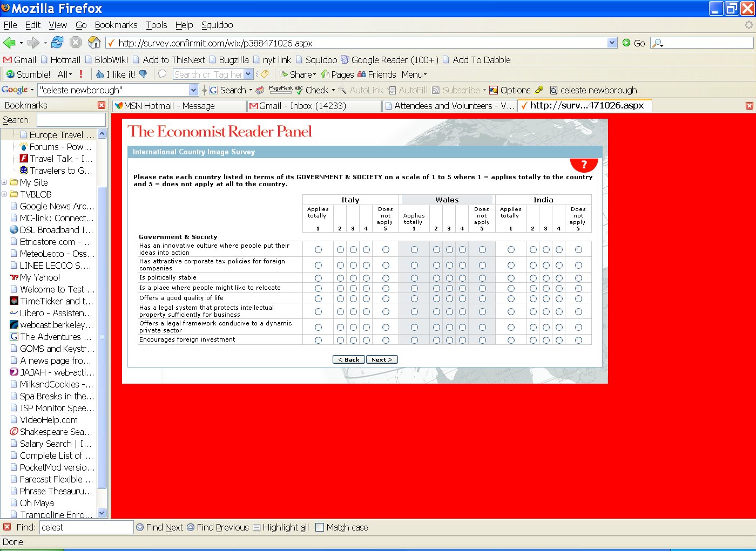Open the Bookmarks menu
The height and width of the screenshot is (551, 756).
pyautogui.click(x=116, y=25)
